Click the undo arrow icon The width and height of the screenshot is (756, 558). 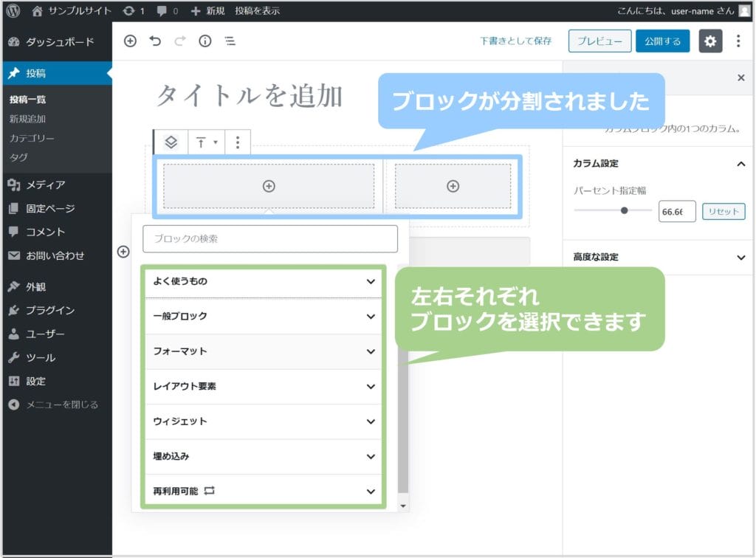[x=155, y=41]
